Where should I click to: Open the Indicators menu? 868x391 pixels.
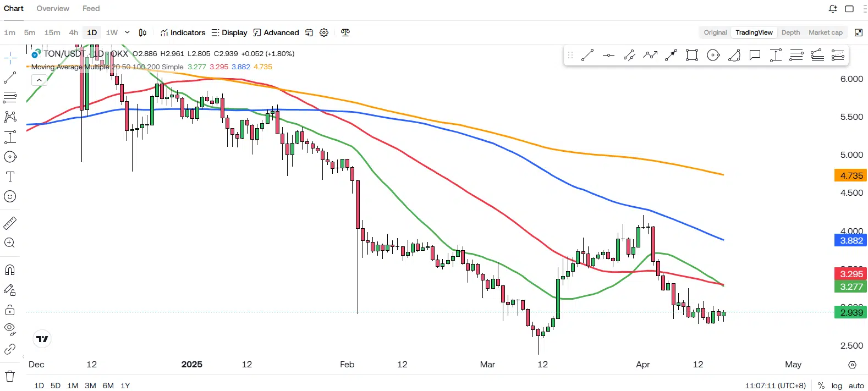pyautogui.click(x=183, y=32)
